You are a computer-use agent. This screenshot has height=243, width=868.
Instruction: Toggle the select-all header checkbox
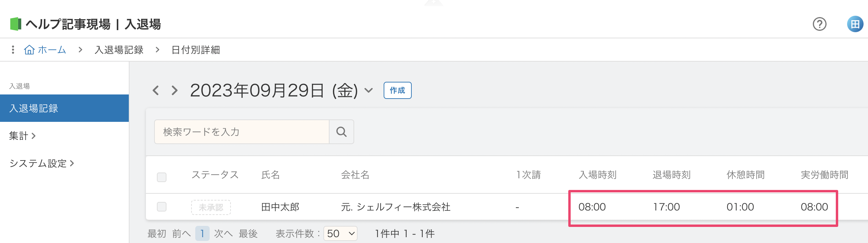(x=162, y=177)
